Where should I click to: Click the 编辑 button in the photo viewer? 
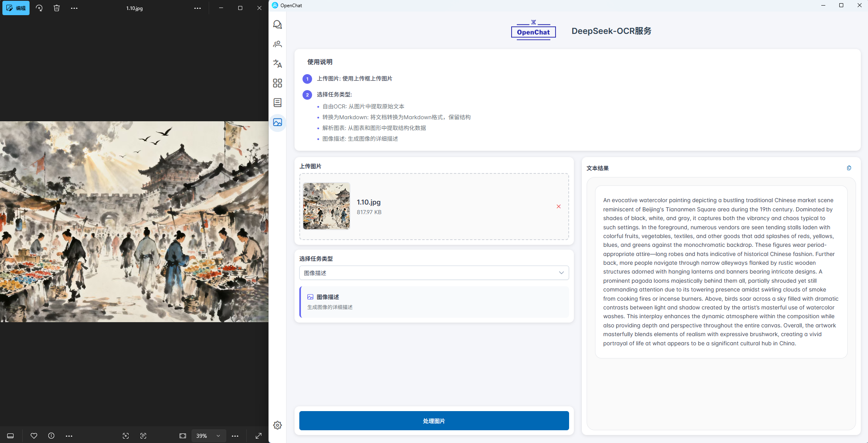pos(16,8)
